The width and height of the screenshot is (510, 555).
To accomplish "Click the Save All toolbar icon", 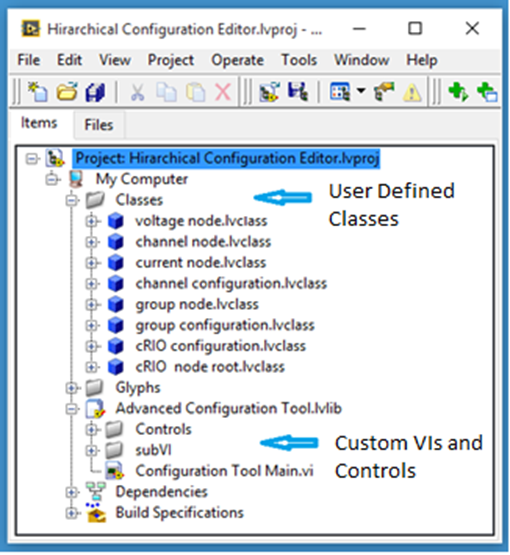I will click(x=95, y=92).
